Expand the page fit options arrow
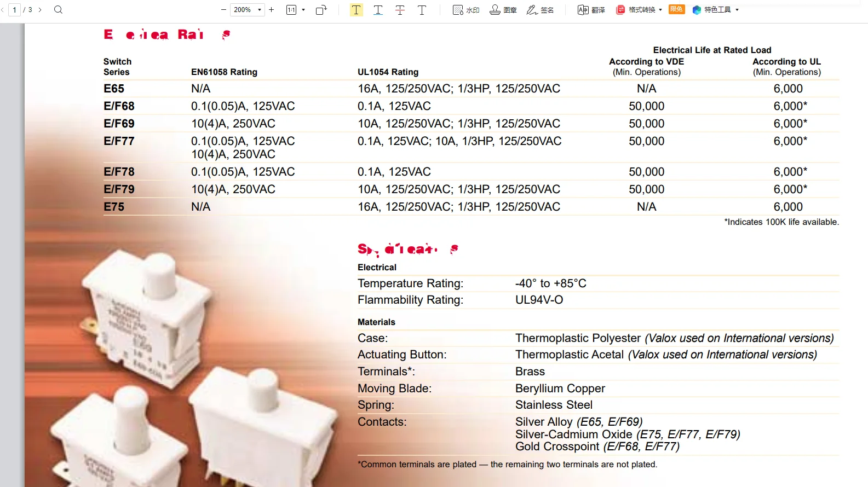The width and height of the screenshot is (868, 487). [303, 10]
